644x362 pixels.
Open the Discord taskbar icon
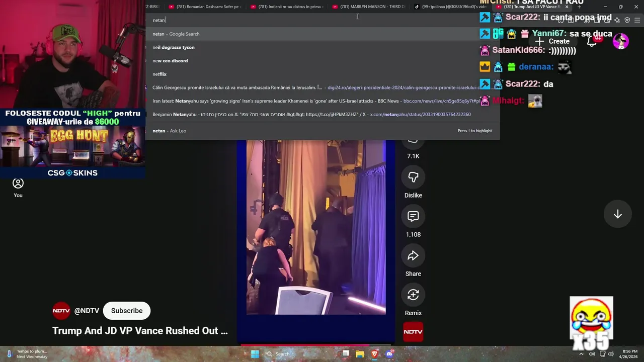point(389,354)
